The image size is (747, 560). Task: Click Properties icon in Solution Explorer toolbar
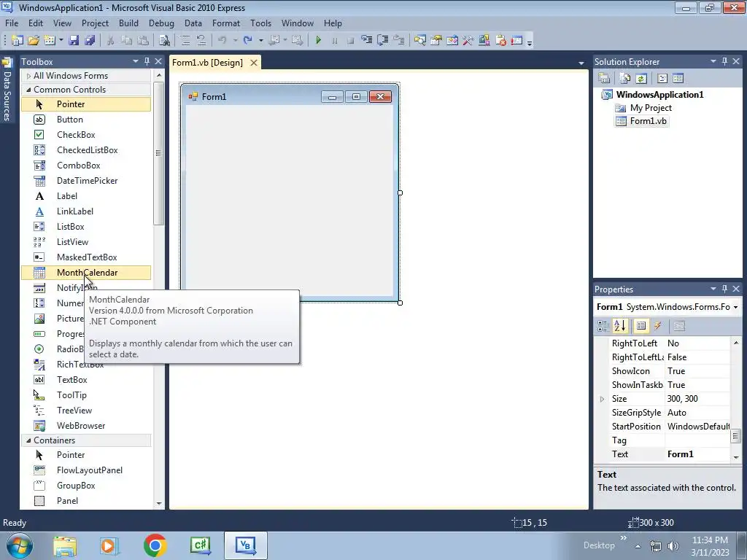click(x=604, y=78)
